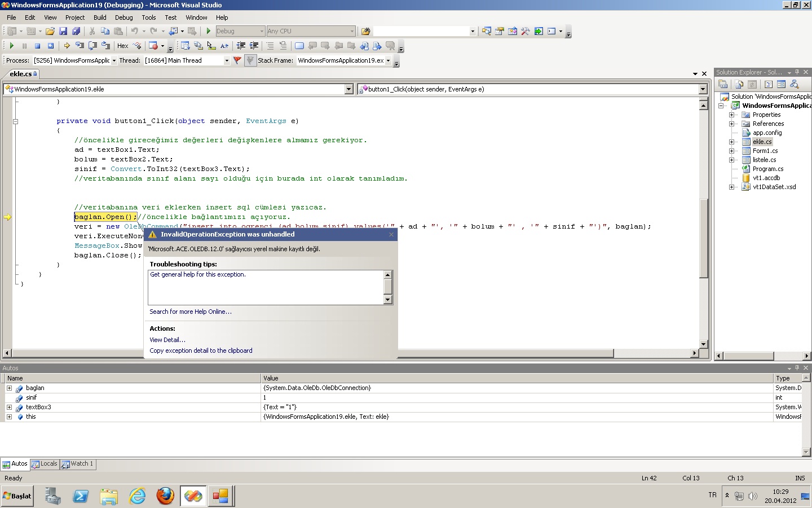Open the File menu

pos(11,17)
